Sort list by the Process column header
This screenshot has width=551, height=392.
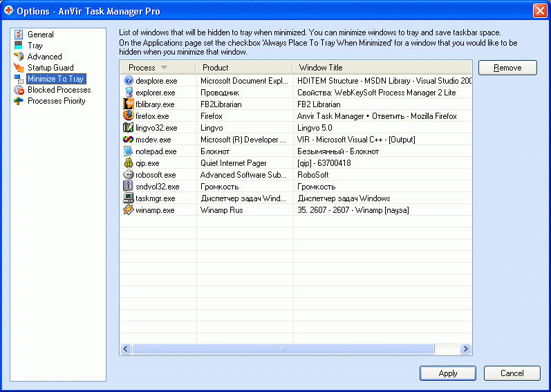(x=158, y=68)
